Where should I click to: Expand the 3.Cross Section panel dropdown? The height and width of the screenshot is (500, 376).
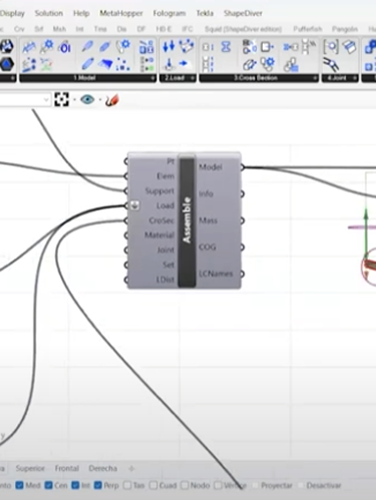pyautogui.click(x=314, y=78)
